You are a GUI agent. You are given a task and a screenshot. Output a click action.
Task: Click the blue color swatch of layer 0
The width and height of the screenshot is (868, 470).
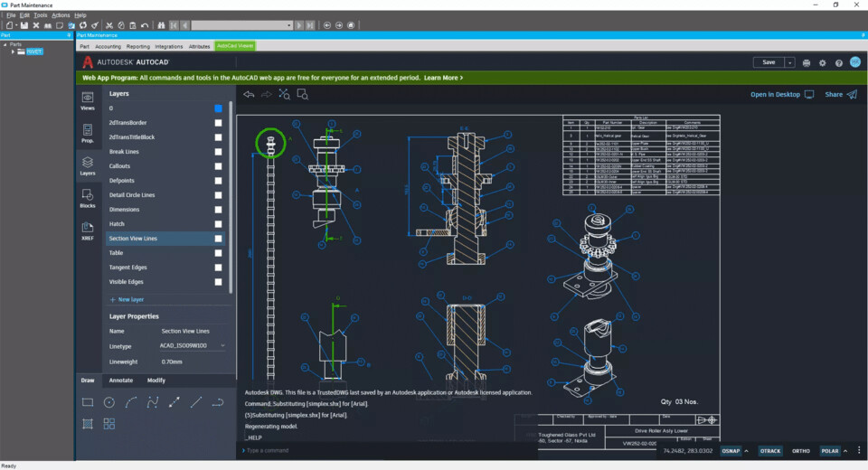[x=218, y=108]
